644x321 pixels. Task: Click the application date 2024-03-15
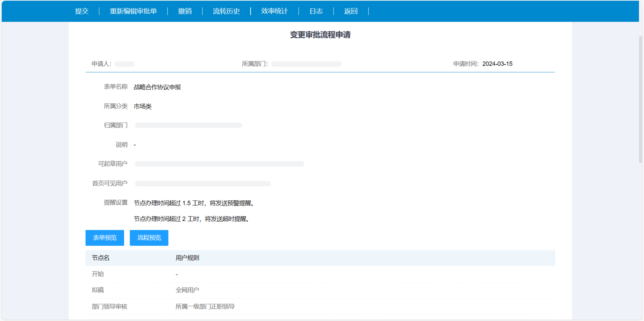tap(497, 64)
